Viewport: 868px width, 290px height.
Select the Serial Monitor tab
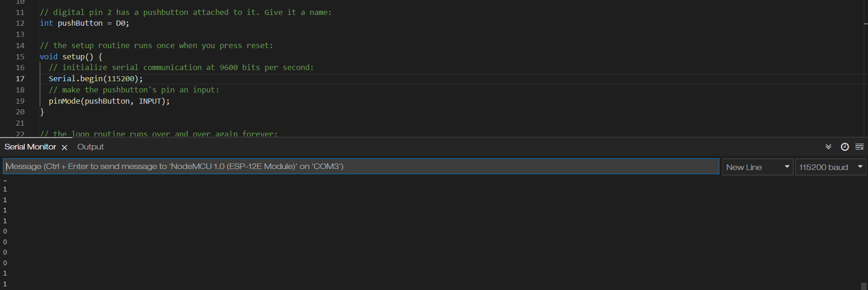point(30,147)
